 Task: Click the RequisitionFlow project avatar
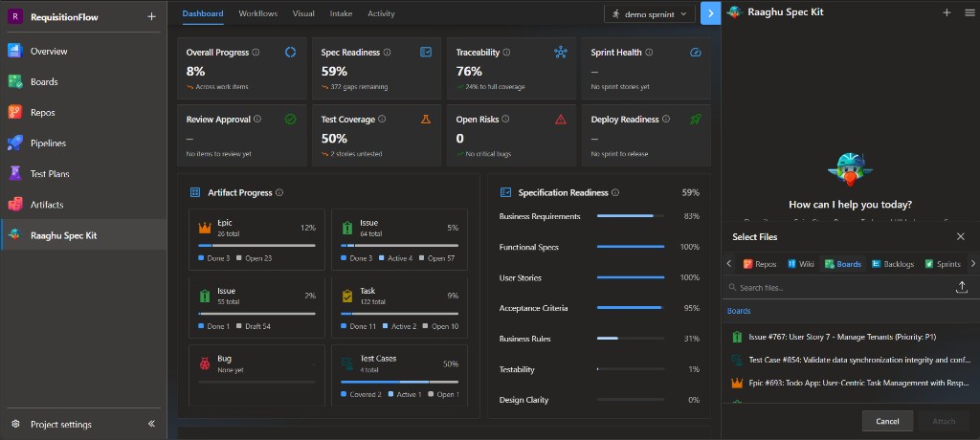[15, 17]
